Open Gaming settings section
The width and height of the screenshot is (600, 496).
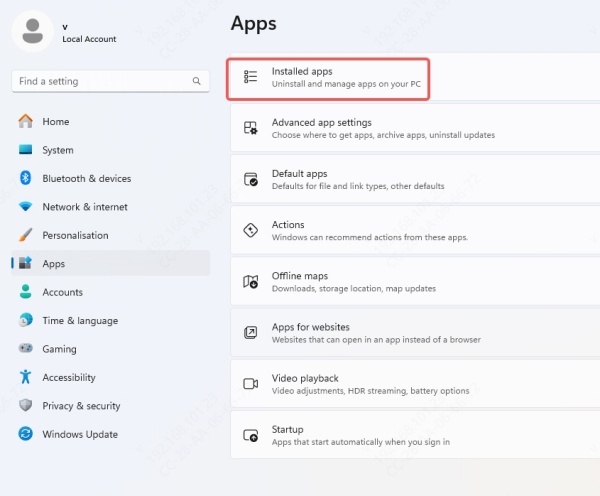point(111,348)
